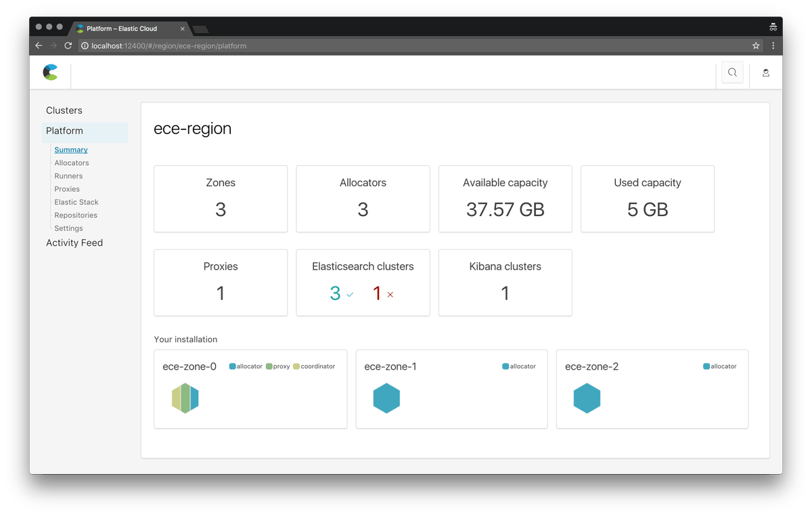
Task: Click the profile avatar next to browser menu
Action: point(773,26)
